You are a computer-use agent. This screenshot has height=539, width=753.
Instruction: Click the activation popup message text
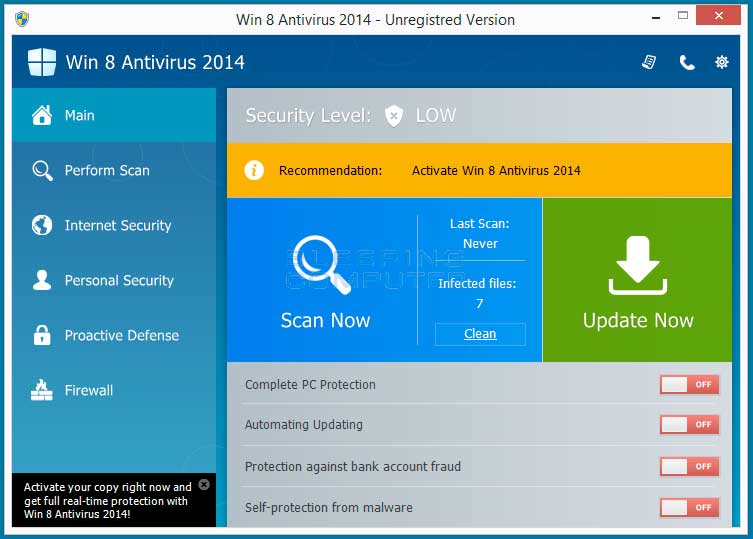point(108,501)
